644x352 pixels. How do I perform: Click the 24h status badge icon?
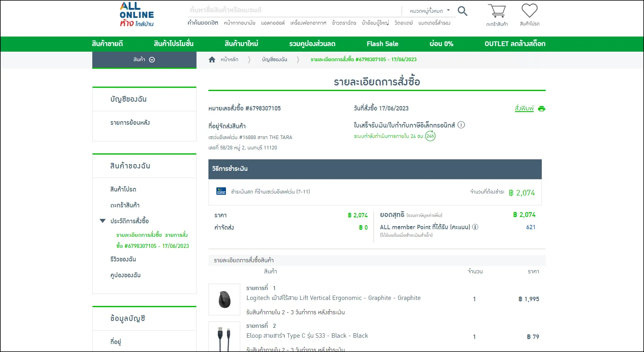click(430, 136)
